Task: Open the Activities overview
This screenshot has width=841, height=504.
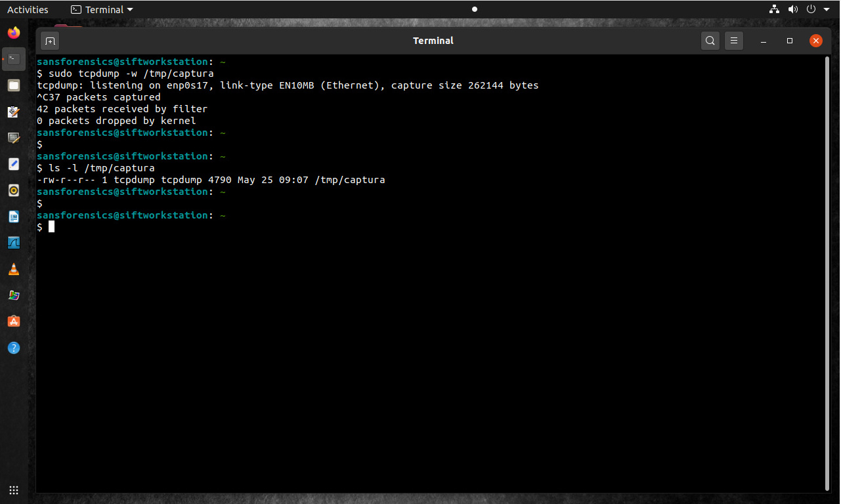Action: (x=28, y=9)
